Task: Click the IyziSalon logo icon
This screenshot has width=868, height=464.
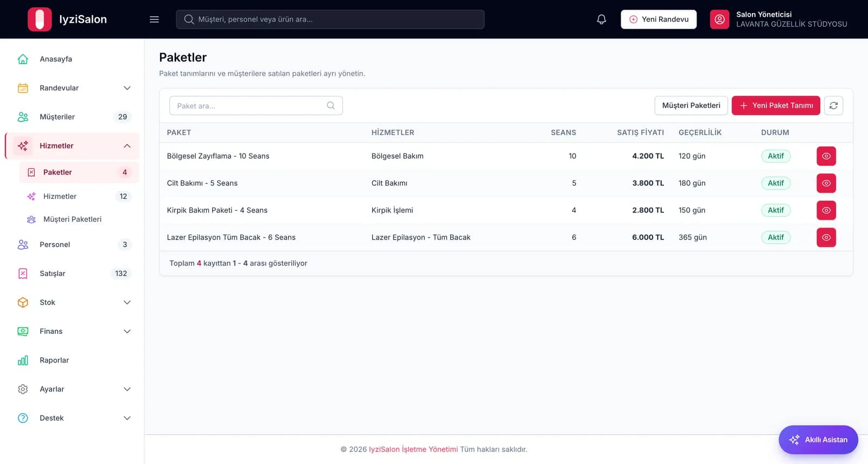Action: point(40,20)
